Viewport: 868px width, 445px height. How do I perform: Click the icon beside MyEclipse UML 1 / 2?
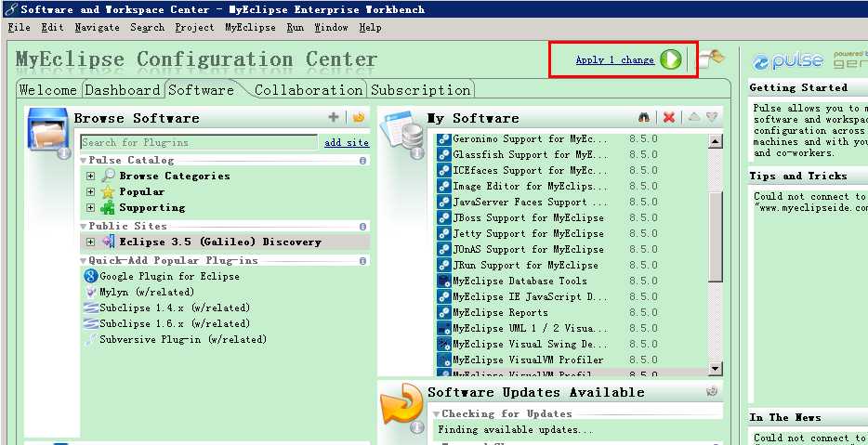coord(444,328)
